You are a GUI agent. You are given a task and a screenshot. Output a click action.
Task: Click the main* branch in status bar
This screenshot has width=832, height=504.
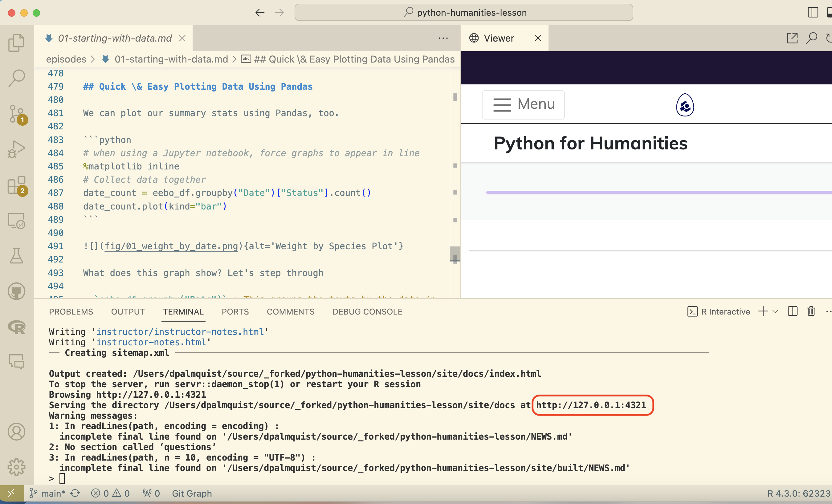coord(47,493)
